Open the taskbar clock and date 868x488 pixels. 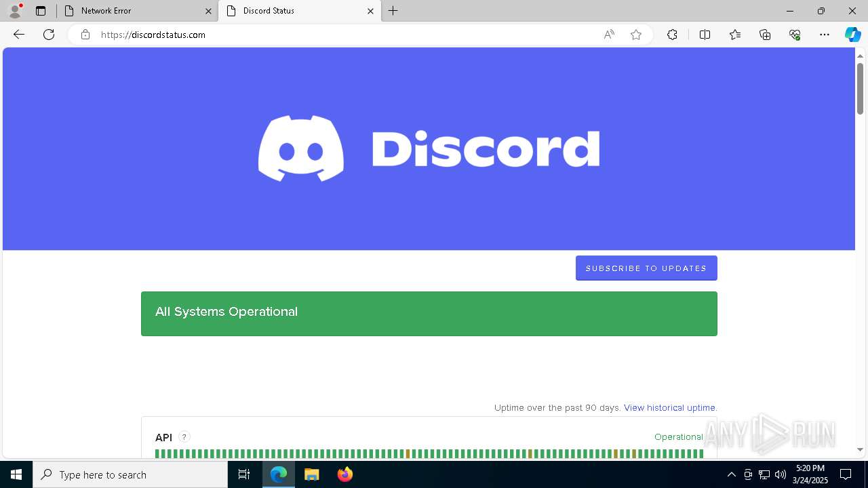click(810, 474)
